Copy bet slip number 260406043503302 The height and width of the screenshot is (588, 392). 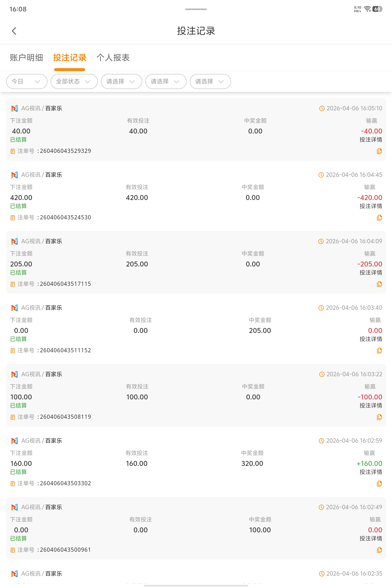pyautogui.click(x=379, y=484)
